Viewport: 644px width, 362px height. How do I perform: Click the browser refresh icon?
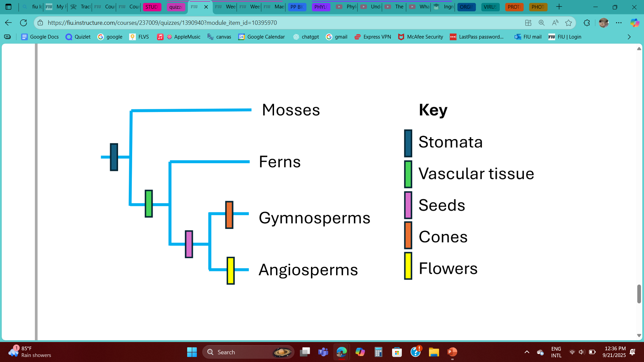pyautogui.click(x=23, y=23)
